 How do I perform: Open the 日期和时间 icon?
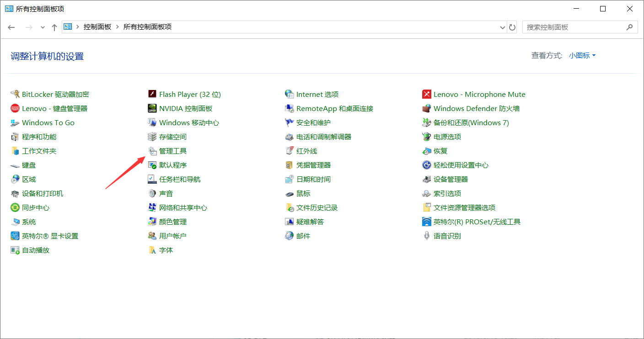289,179
